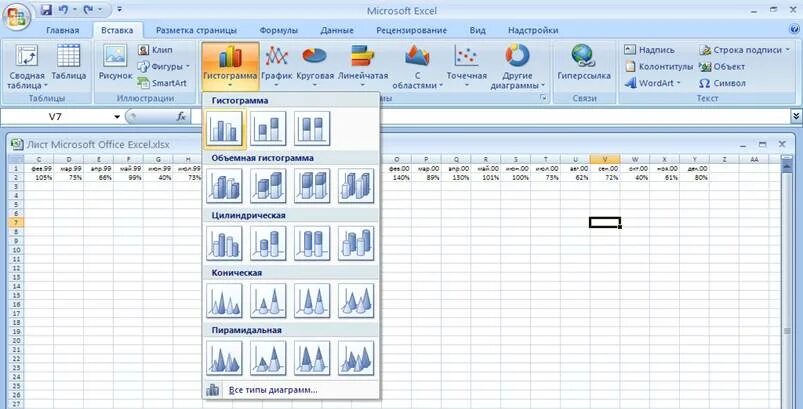Viewport: 803px width, 409px height.
Task: Open the charts group dialog launcher
Action: click(x=543, y=98)
